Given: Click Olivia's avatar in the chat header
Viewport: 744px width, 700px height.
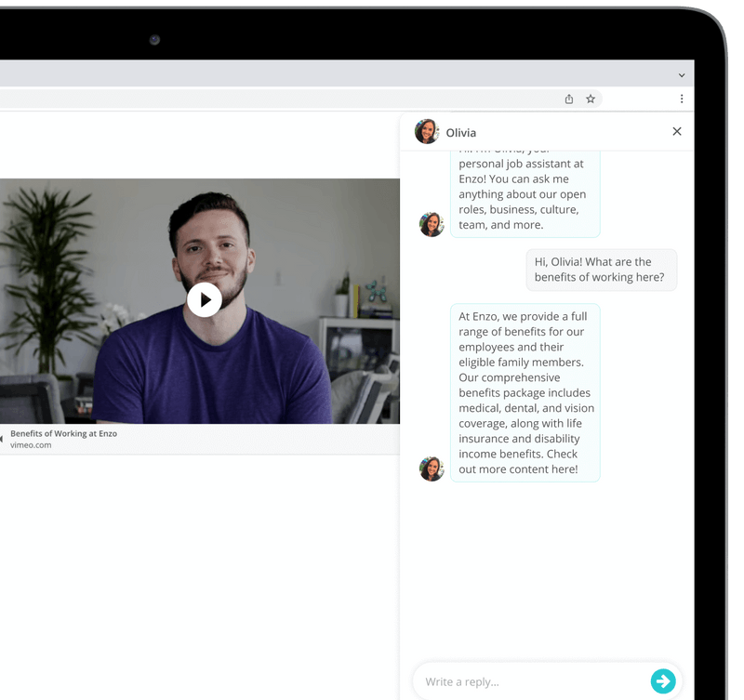Looking at the screenshot, I should coord(427,131).
